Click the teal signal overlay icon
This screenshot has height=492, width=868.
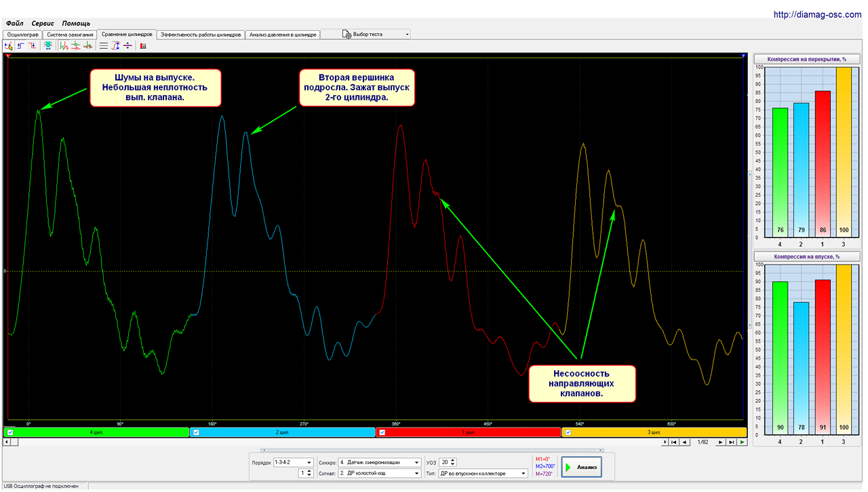[x=48, y=45]
